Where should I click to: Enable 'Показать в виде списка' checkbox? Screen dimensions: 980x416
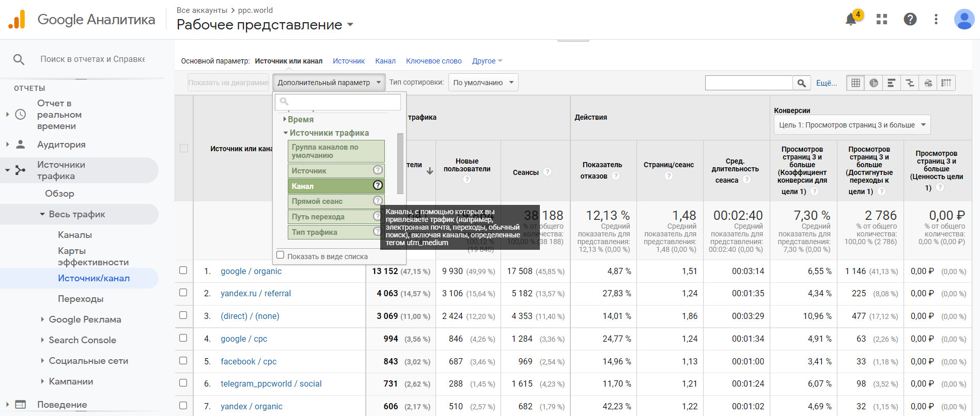[281, 255]
